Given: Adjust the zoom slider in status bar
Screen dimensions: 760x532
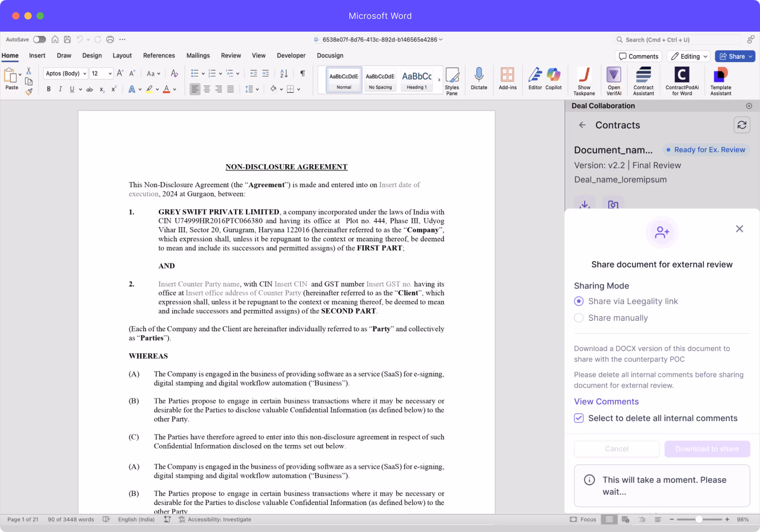Looking at the screenshot, I should pos(699,520).
